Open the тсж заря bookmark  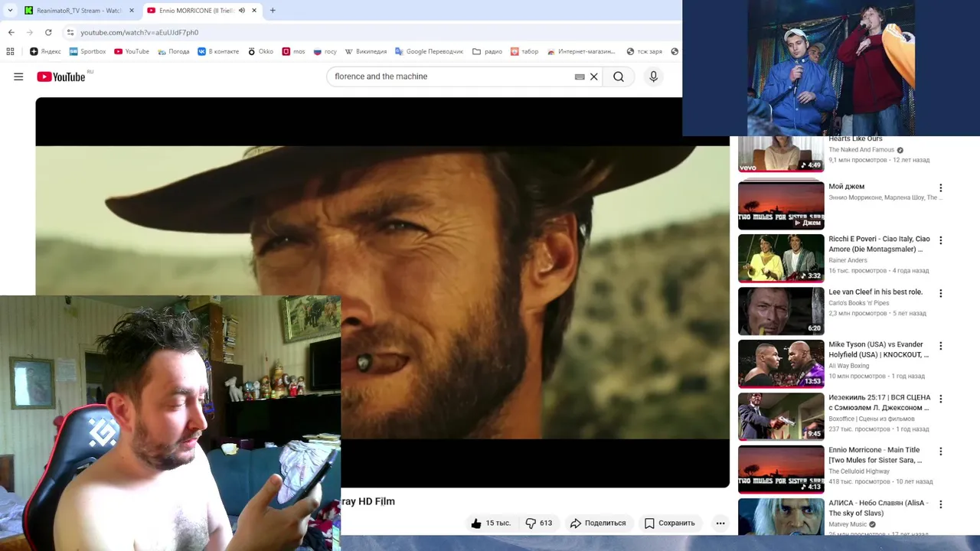point(644,51)
